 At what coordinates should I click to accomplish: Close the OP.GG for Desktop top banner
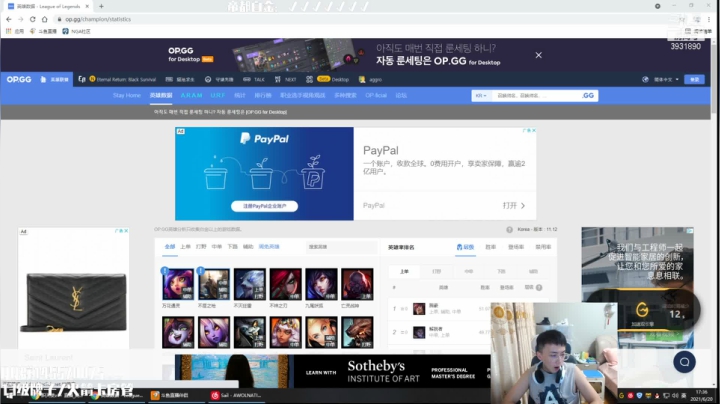tap(539, 55)
